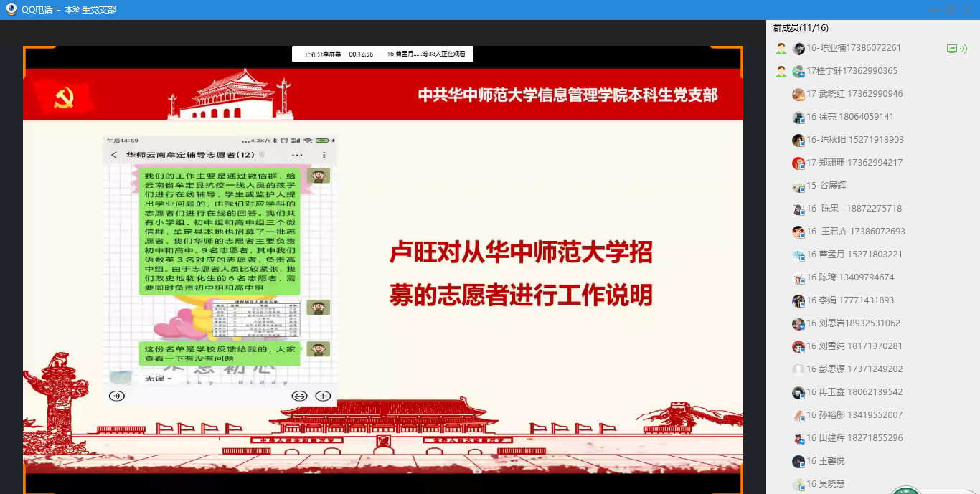Click the emoji smiley icon in chat bar

(299, 396)
